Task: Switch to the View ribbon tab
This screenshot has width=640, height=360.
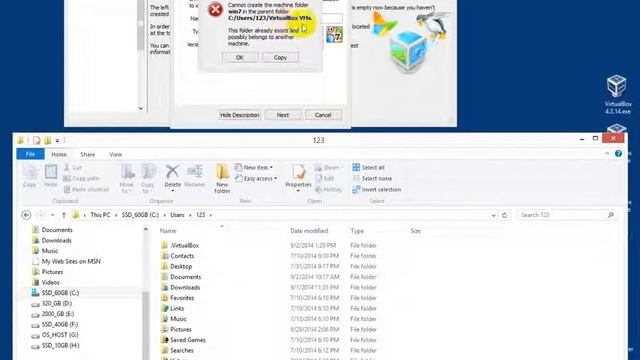Action: (116, 154)
